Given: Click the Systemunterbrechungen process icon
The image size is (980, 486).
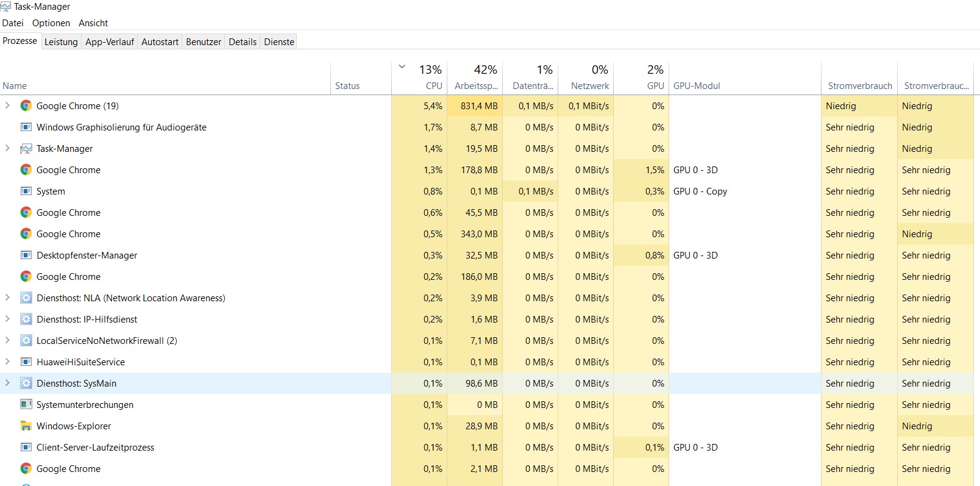Looking at the screenshot, I should coord(26,404).
